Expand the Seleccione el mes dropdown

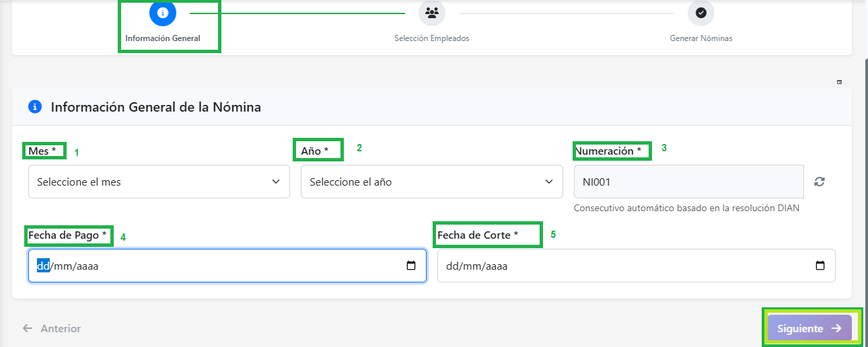[159, 182]
